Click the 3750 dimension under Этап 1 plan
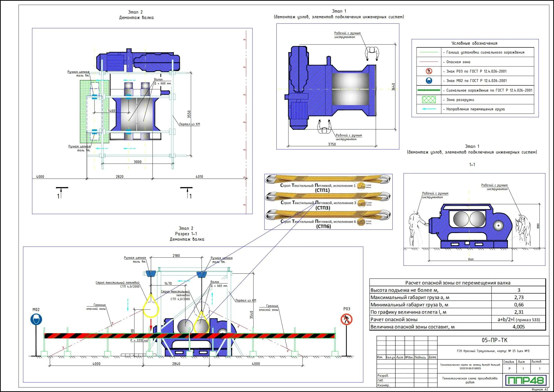This screenshot has width=554, height=392. (x=332, y=144)
